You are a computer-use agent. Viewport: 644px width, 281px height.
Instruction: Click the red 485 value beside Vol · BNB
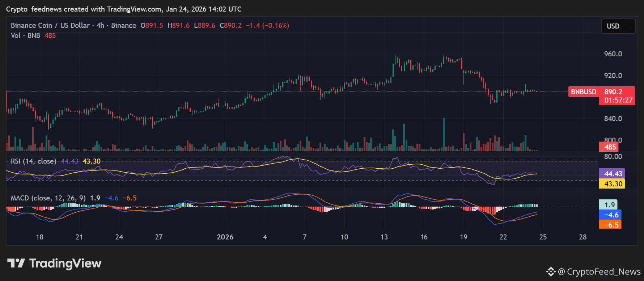50,35
